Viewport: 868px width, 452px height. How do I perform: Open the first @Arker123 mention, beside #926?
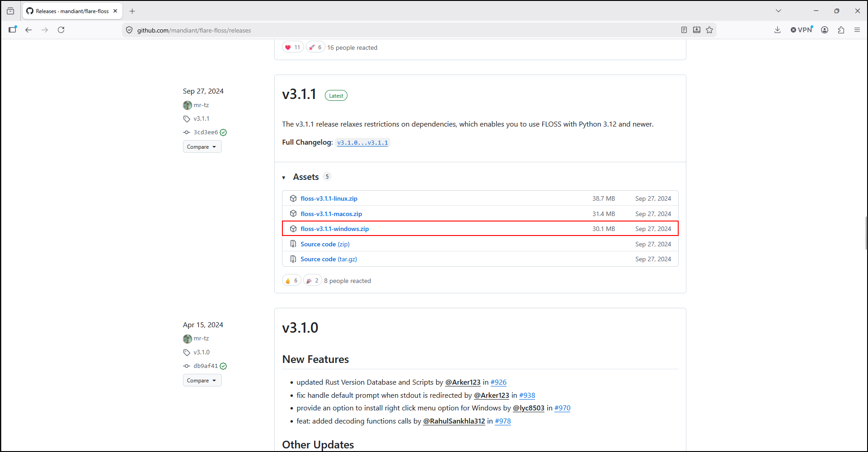point(463,382)
